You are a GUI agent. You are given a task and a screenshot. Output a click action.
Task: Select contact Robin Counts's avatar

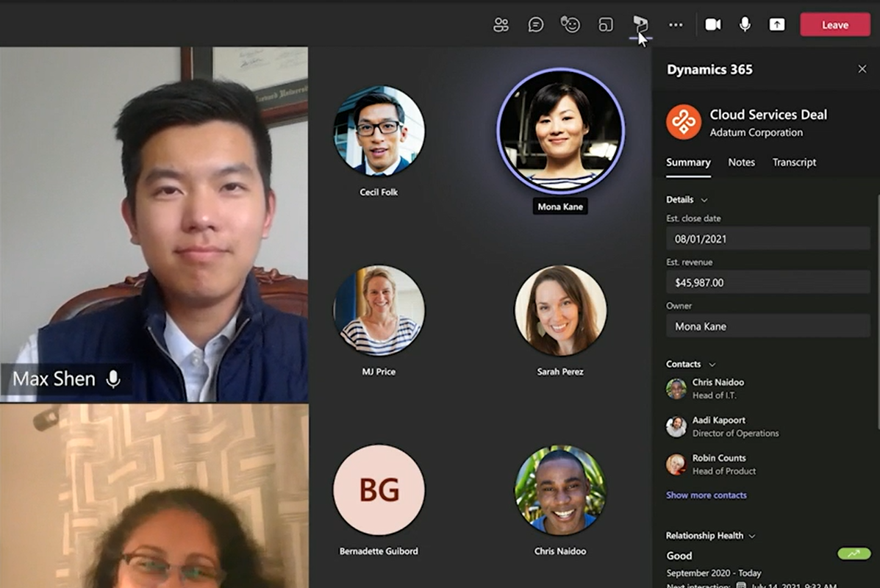pyautogui.click(x=676, y=465)
